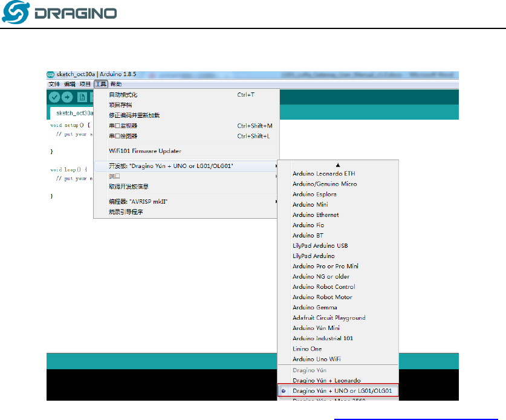
Task: Open the 编辑 menu
Action: click(70, 84)
